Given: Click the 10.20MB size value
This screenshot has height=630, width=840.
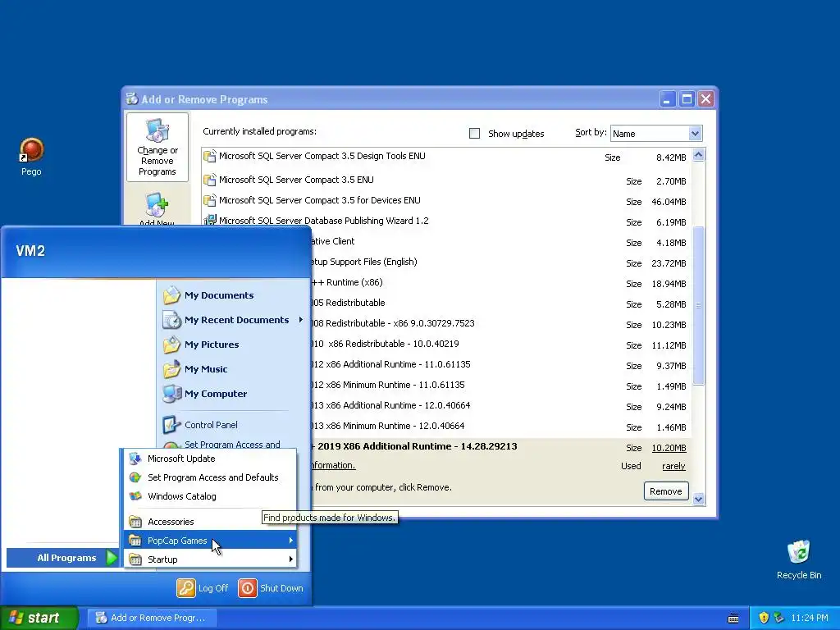Looking at the screenshot, I should [669, 448].
